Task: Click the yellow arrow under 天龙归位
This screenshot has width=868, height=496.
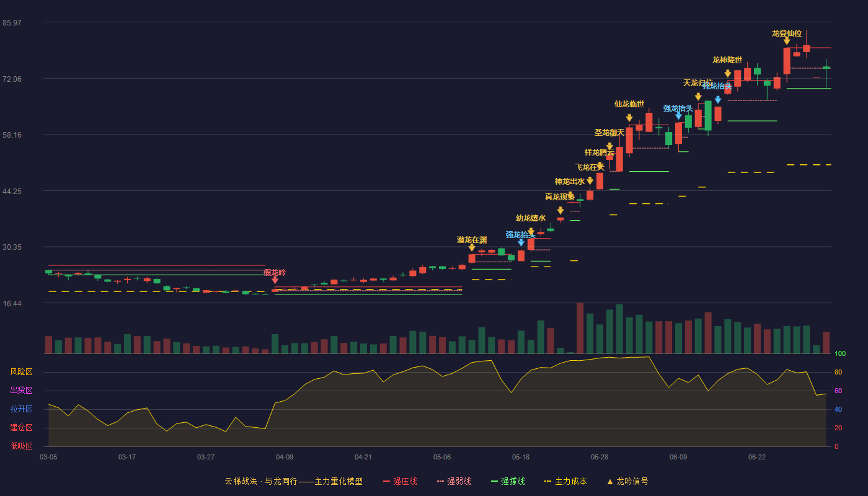Action: 698,97
